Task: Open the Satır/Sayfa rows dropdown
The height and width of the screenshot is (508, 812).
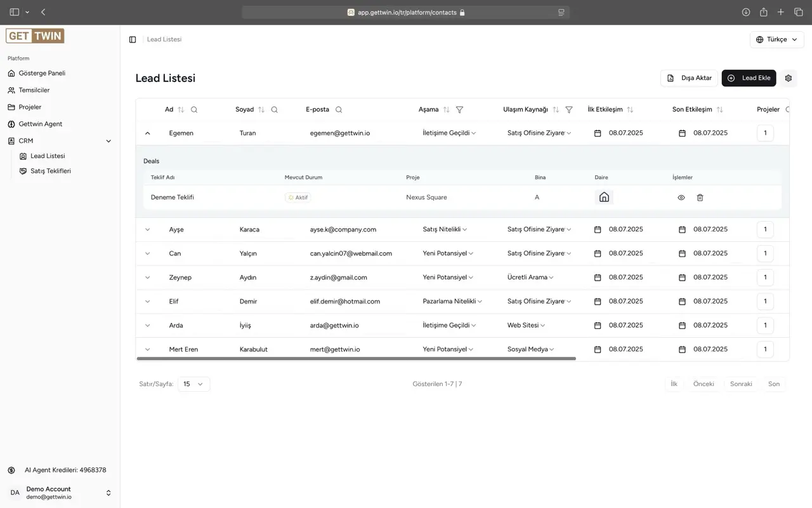Action: pyautogui.click(x=193, y=384)
